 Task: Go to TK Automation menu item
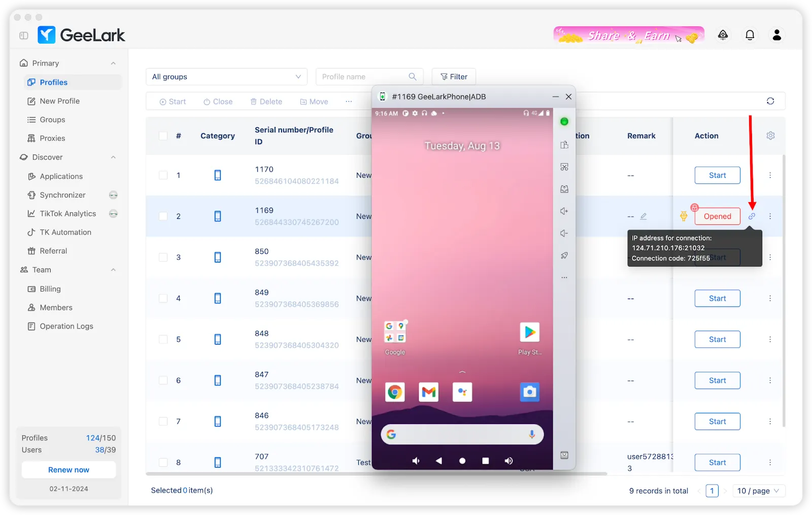coord(65,232)
